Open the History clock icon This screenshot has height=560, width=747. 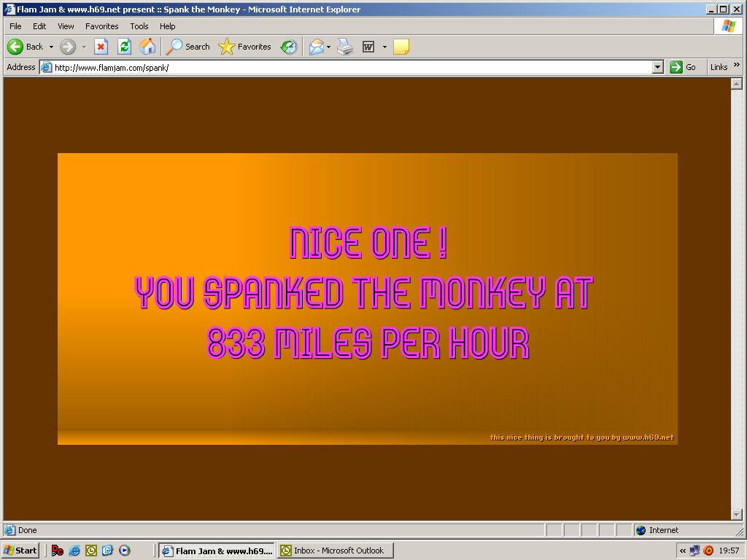click(289, 47)
